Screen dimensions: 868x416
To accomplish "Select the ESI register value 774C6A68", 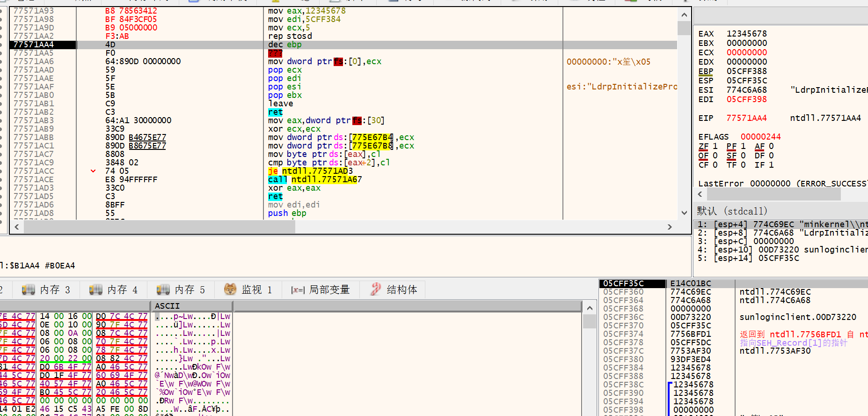I will [x=747, y=90].
